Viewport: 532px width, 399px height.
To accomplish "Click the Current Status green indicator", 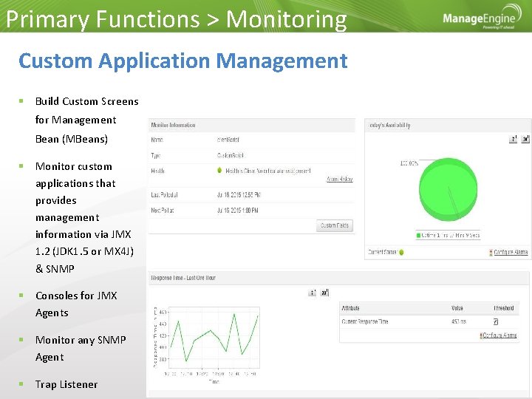I will (x=401, y=253).
